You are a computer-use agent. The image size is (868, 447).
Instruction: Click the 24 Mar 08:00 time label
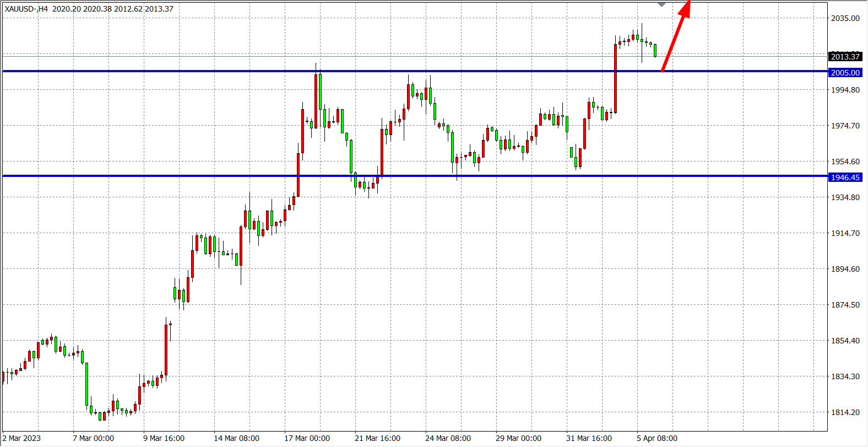(x=448, y=438)
